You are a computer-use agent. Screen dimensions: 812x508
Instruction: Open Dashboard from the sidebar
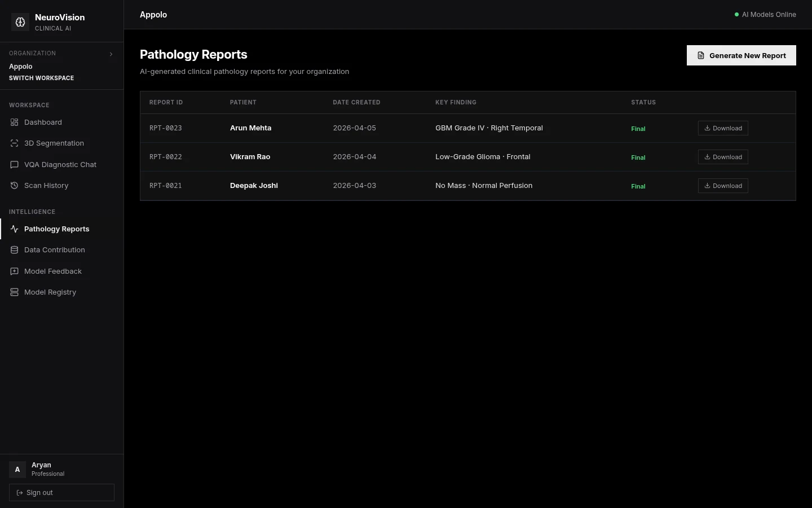click(x=62, y=122)
